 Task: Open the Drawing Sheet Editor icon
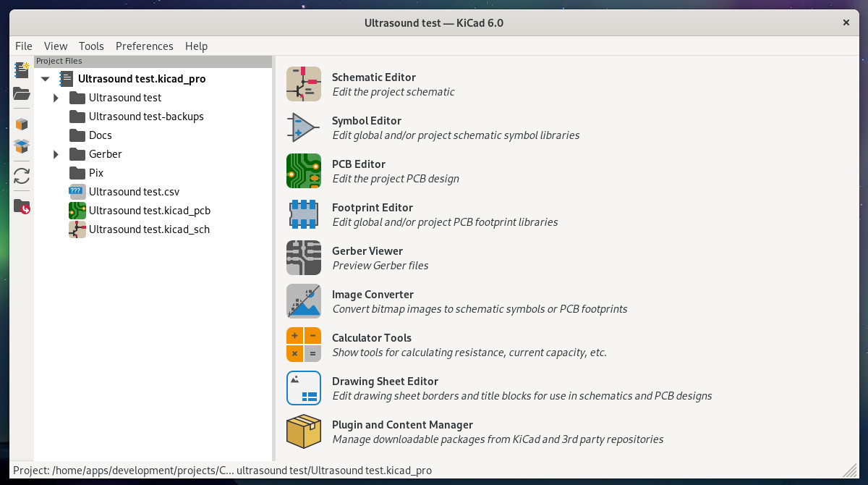click(x=304, y=388)
